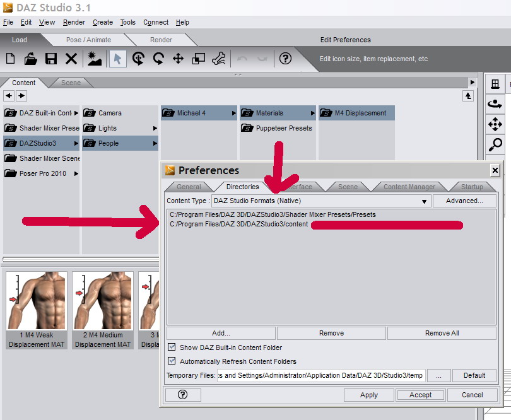Open the File menu

8,22
